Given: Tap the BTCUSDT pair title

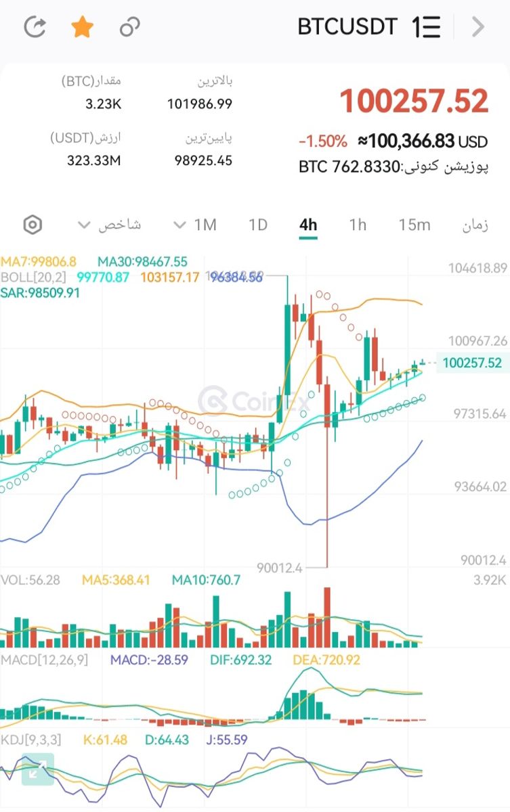Looking at the screenshot, I should pyautogui.click(x=347, y=27).
